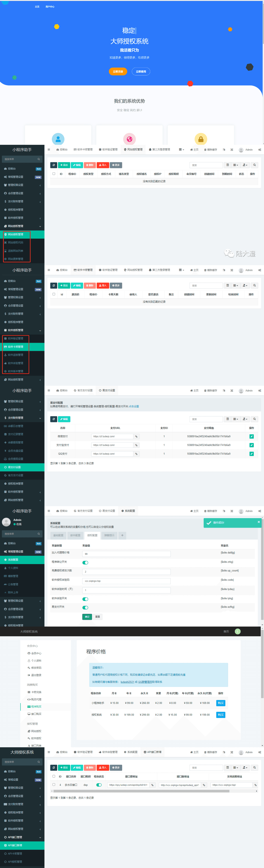This screenshot has width=264, height=868.
Task: Switch to the 邮件配置 tab
Action: point(75,535)
